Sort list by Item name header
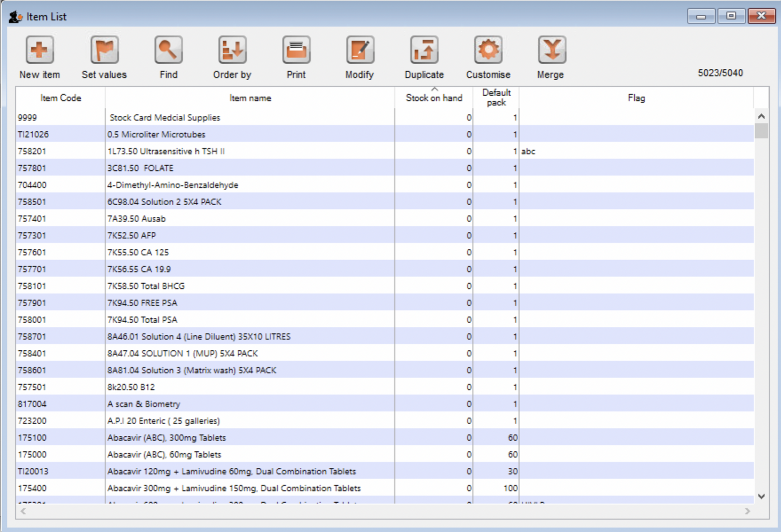Viewport: 781px width, 532px height. click(x=250, y=98)
